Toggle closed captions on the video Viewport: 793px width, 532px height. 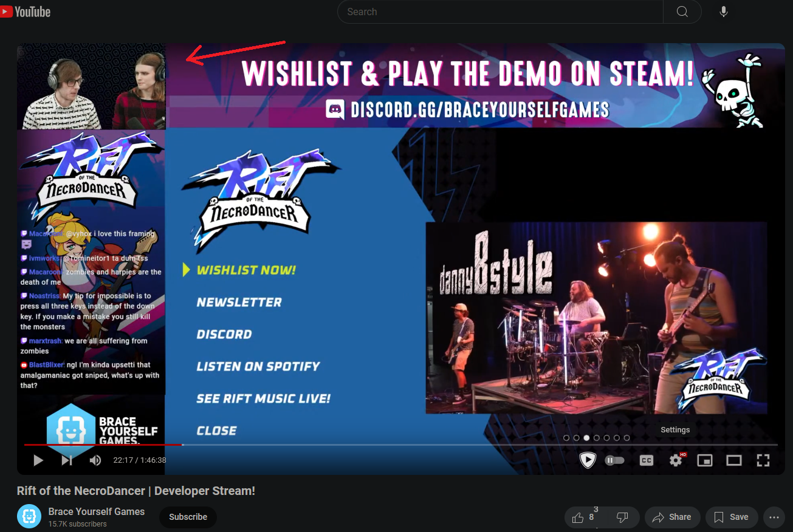647,460
